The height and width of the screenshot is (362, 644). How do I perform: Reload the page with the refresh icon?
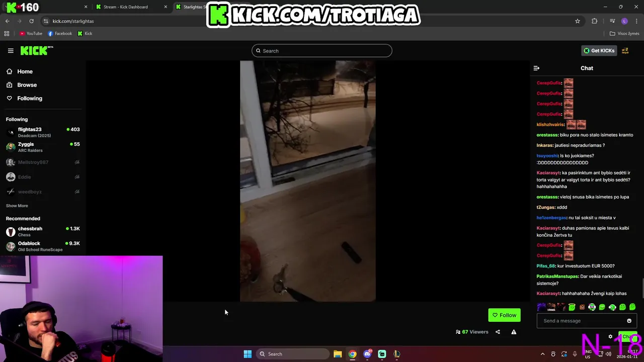31,21
